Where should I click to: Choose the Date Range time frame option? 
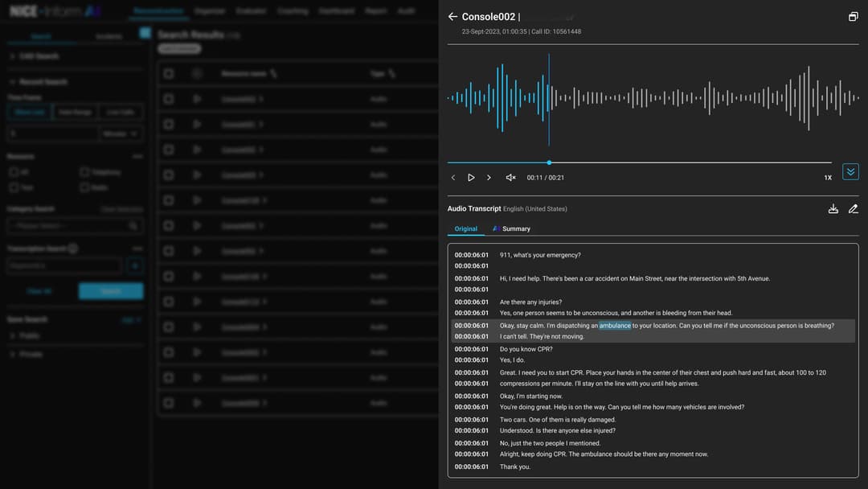(75, 112)
